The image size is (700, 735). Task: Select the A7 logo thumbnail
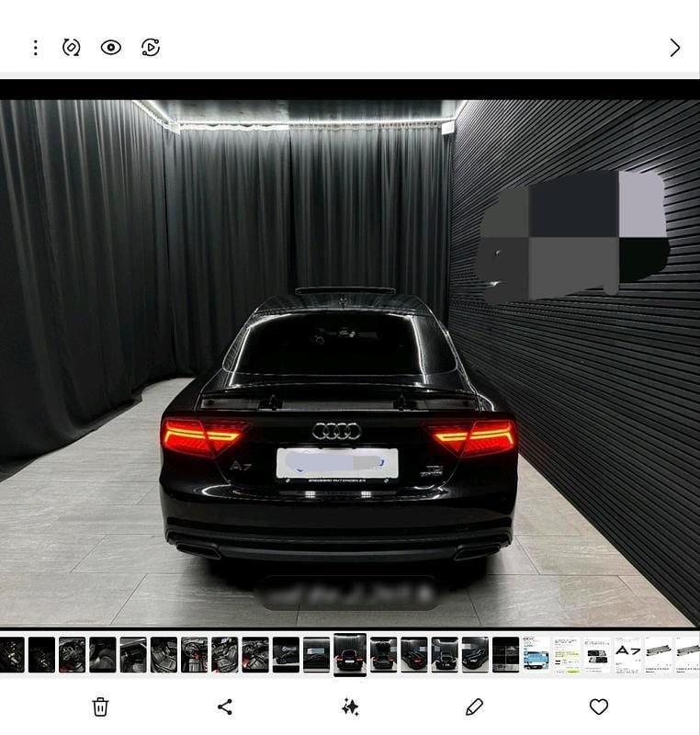[x=627, y=654]
